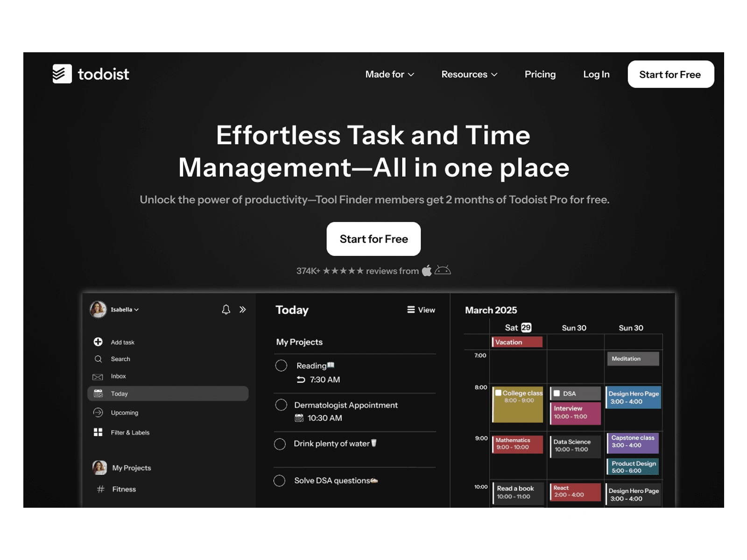
Task: Select the Interview 10:00 - 11:00 event
Action: [576, 413]
